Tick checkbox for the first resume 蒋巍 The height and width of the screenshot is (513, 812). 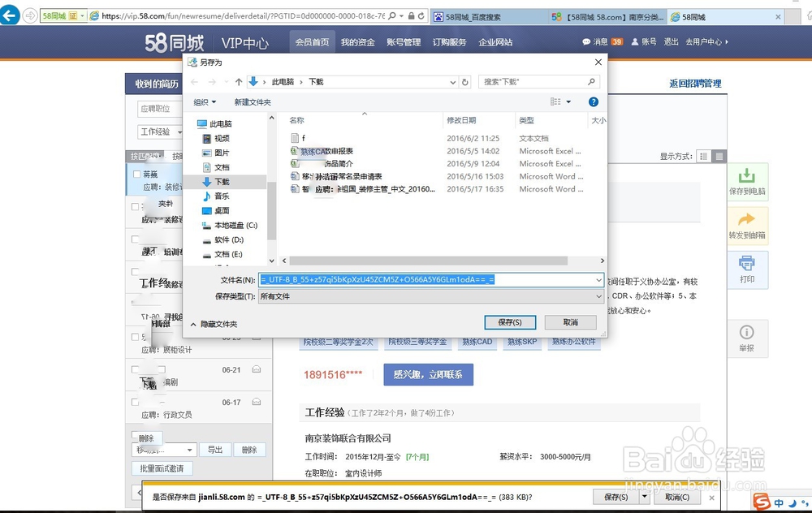tap(136, 174)
